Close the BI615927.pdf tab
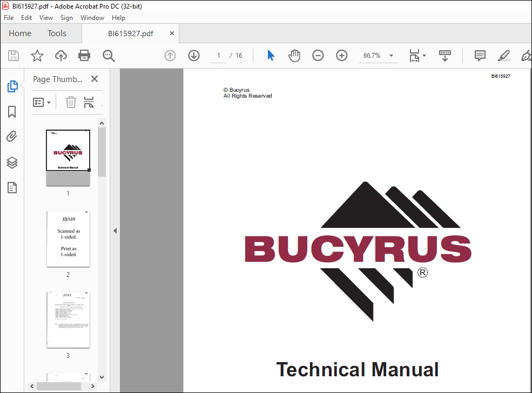532x393 pixels. [172, 33]
